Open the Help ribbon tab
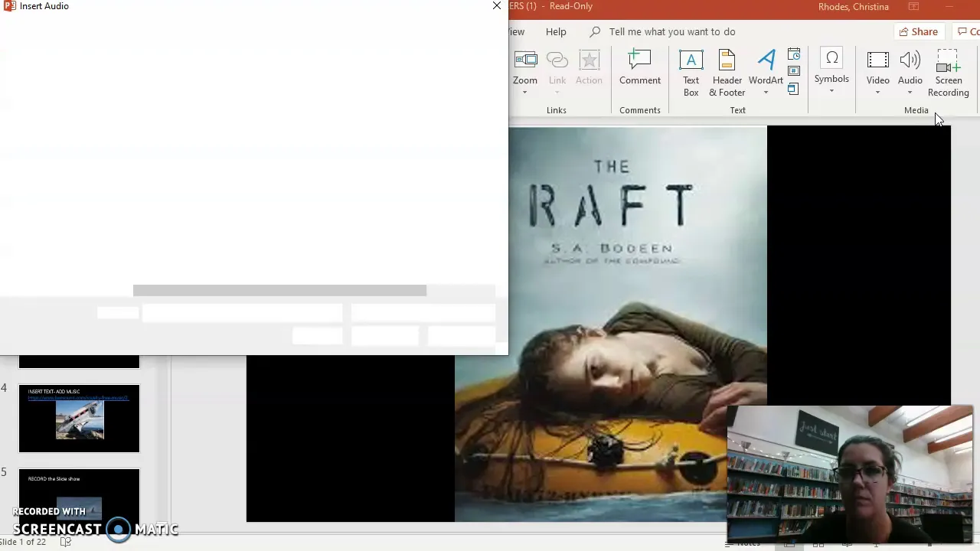Image resolution: width=980 pixels, height=551 pixels. [x=556, y=31]
